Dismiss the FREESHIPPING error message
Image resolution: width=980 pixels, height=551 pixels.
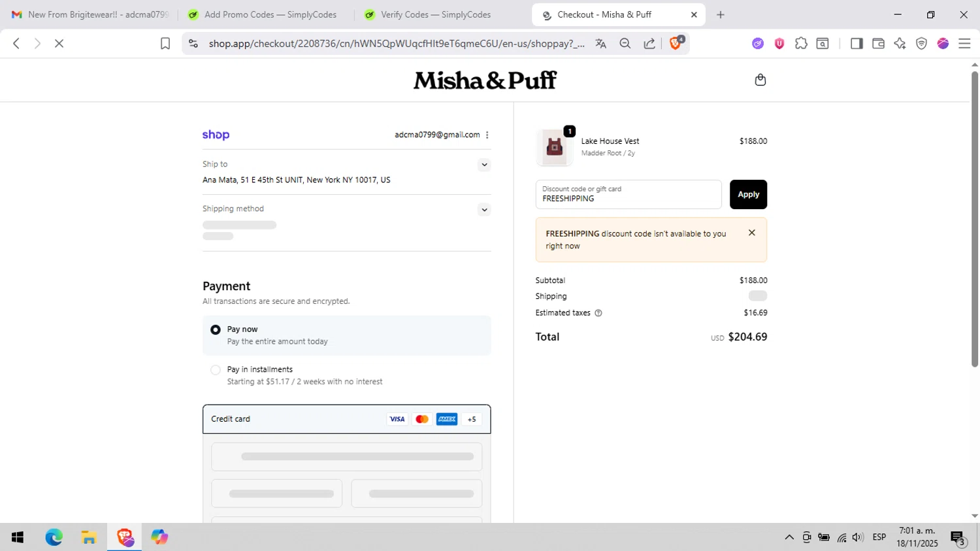click(x=752, y=233)
